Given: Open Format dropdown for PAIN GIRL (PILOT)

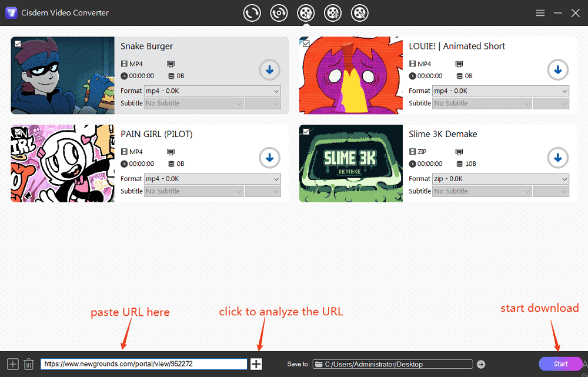Looking at the screenshot, I should (212, 179).
